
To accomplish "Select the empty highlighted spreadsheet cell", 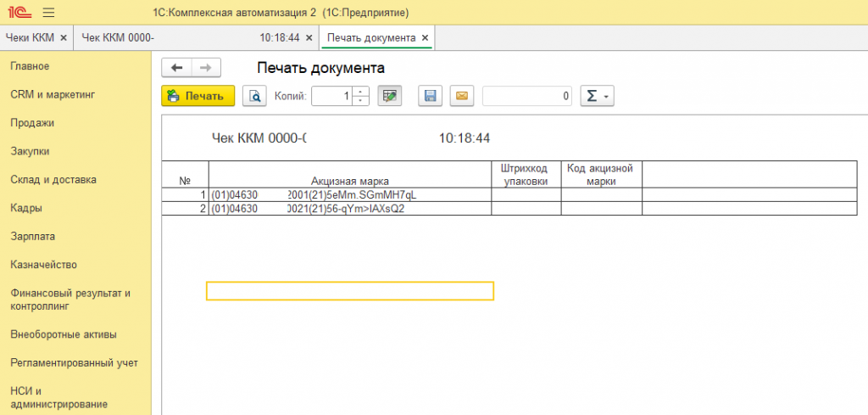I will [350, 291].
